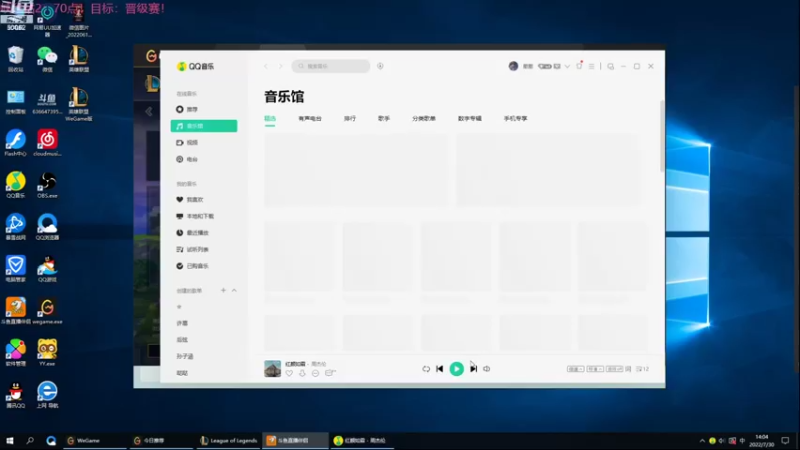Switch to 数字专辑 tab
The height and width of the screenshot is (450, 800).
pyautogui.click(x=469, y=118)
